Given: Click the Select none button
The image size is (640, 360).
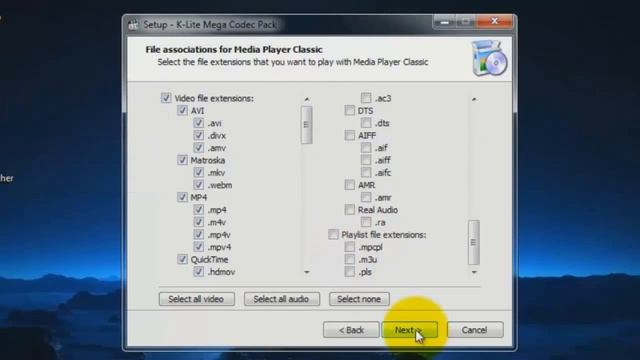Looking at the screenshot, I should [359, 299].
